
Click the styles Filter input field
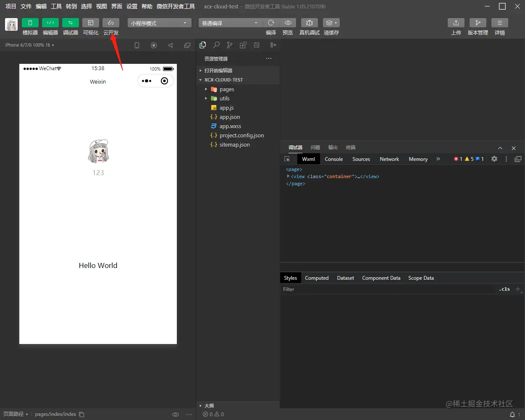pos(388,289)
